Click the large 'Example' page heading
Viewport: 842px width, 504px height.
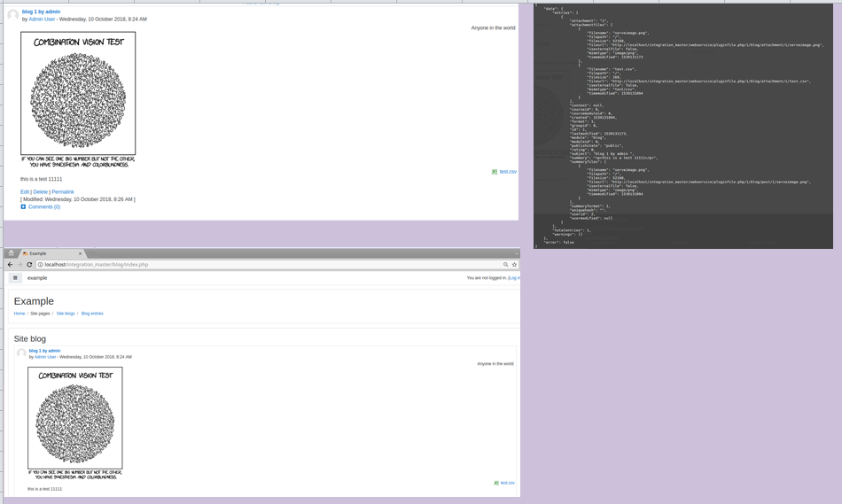34,301
